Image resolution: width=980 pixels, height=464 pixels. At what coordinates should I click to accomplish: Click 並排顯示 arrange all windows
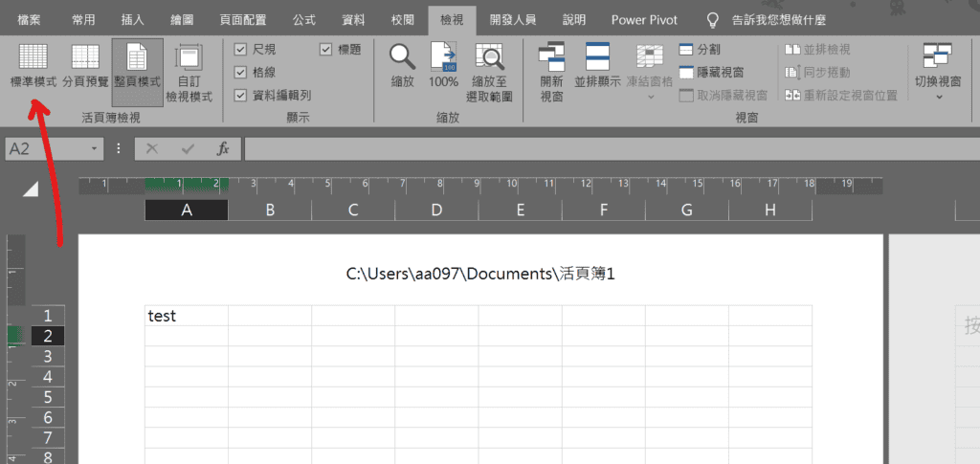coord(597,65)
